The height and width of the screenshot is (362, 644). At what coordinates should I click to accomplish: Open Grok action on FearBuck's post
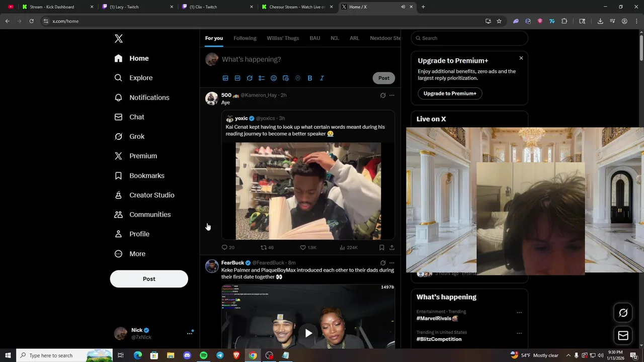[x=383, y=263]
